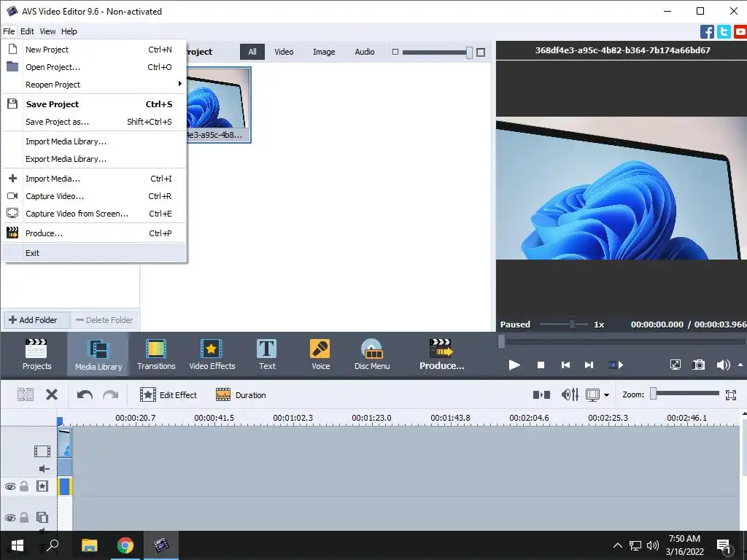Open the Projects panel
This screenshot has width=747, height=560.
pos(36,354)
